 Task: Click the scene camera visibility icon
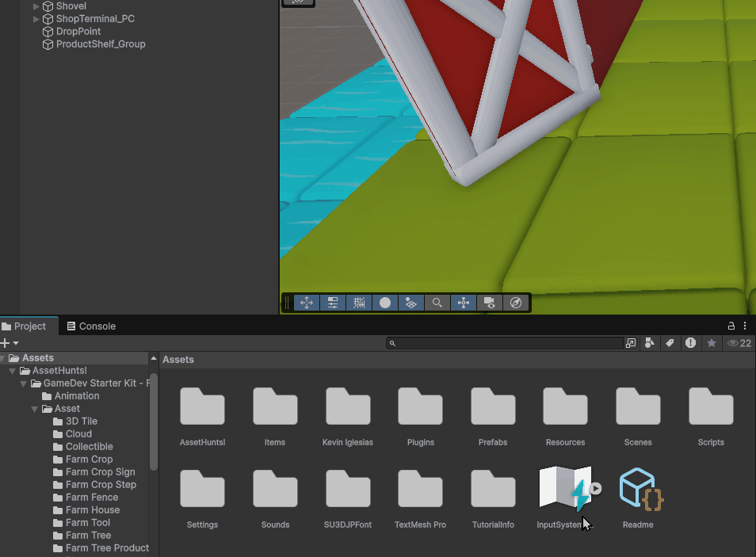tap(490, 303)
